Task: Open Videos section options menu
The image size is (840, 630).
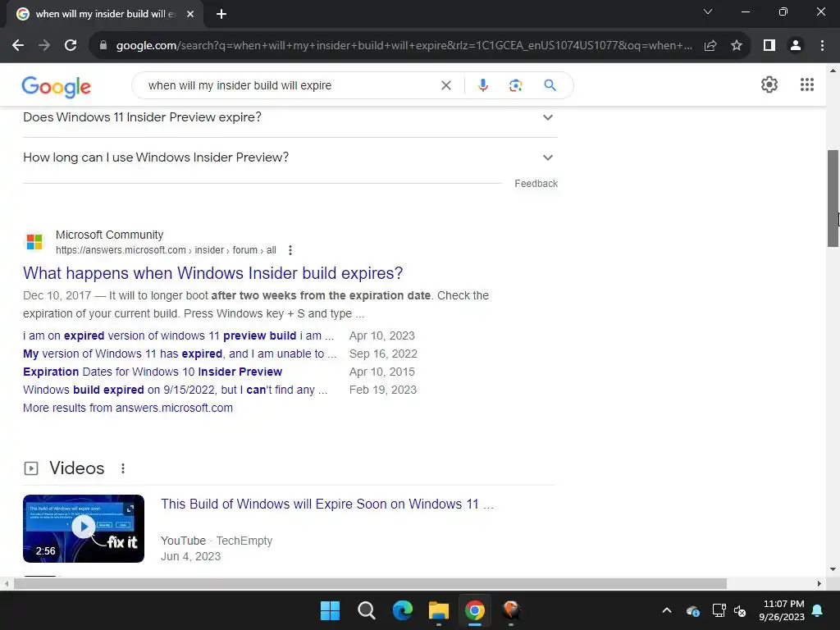Action: click(123, 468)
